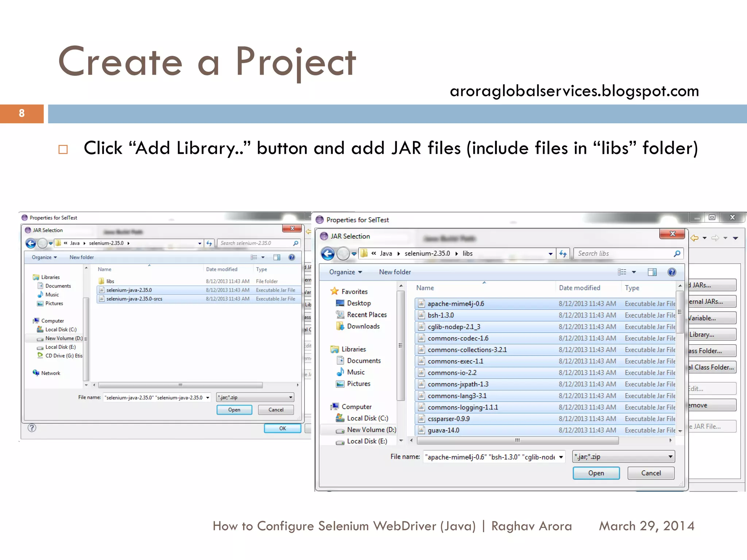Sort by Date modified in the libs dialog

click(580, 288)
